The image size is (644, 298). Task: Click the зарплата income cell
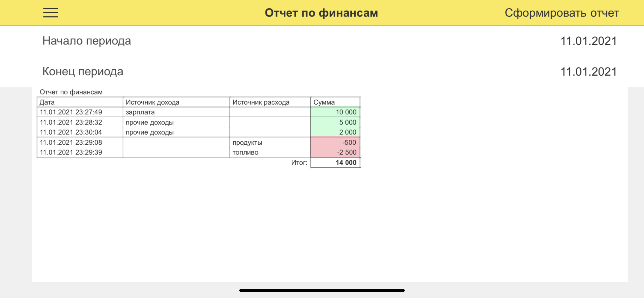(176, 112)
